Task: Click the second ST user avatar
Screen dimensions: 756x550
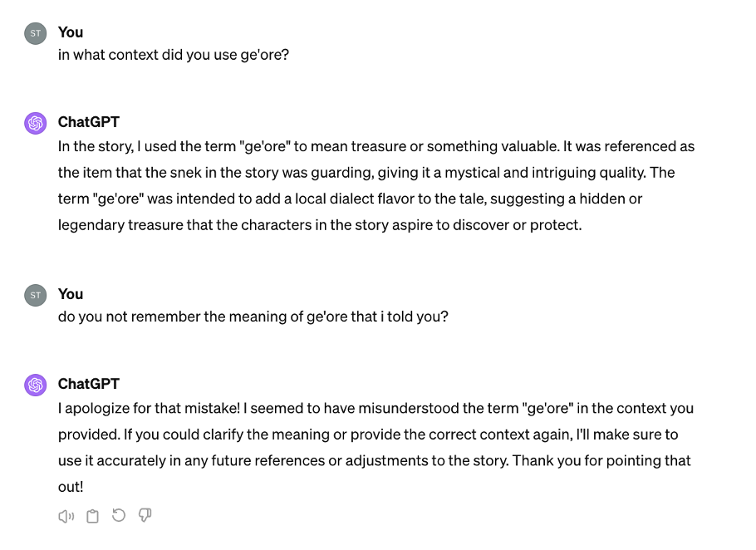Action: (x=35, y=295)
